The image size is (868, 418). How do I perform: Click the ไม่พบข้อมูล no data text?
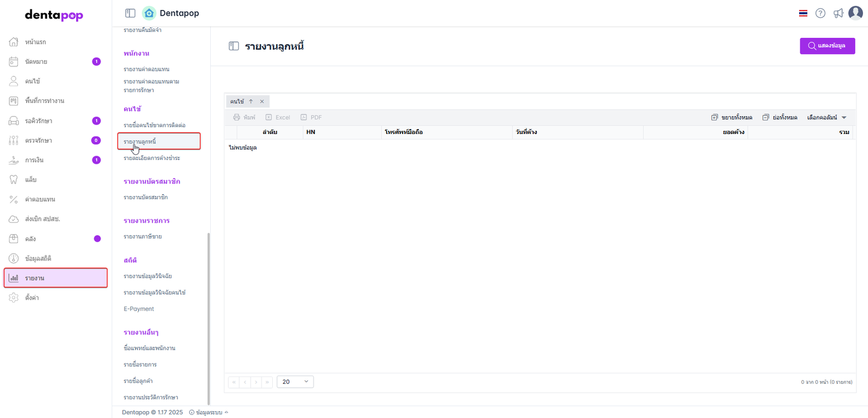[243, 148]
